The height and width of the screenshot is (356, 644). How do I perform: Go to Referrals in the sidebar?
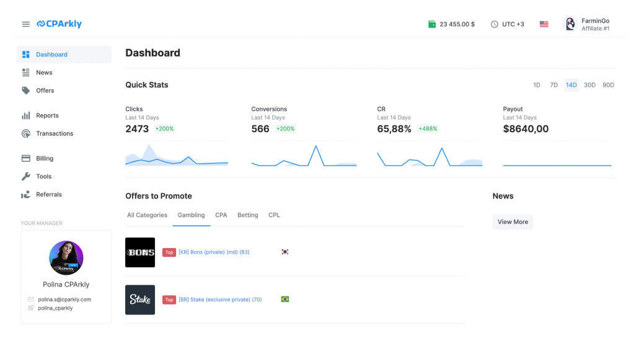(48, 194)
